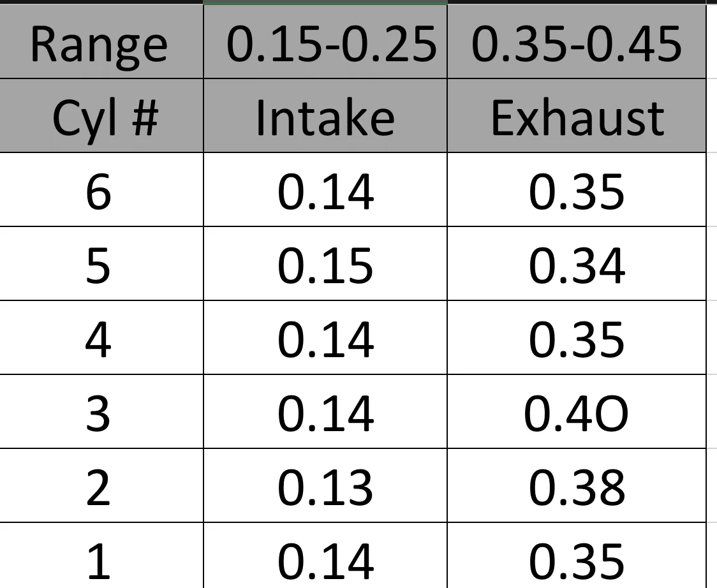Select cylinder 6 intake value 0.14
The height and width of the screenshot is (588, 717).
point(325,190)
